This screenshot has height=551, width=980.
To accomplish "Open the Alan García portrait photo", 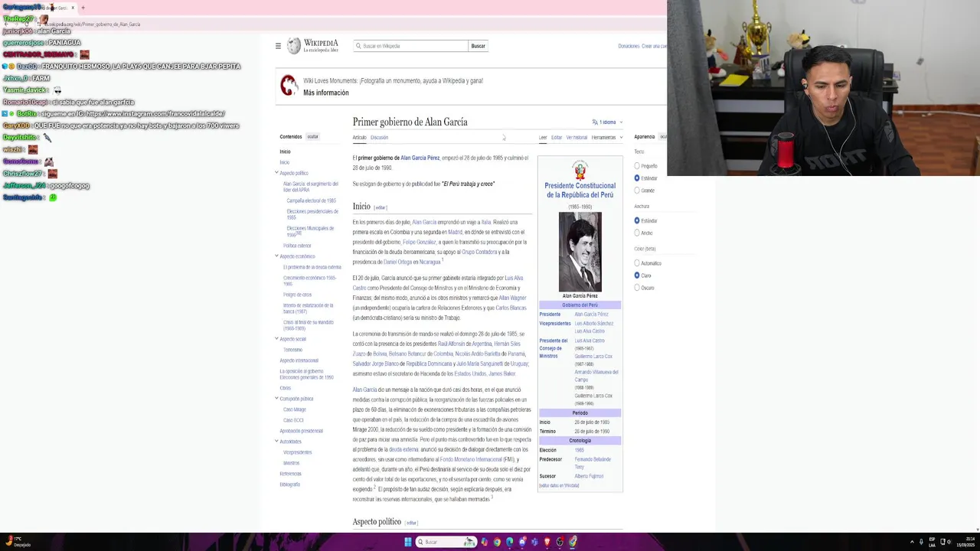I will pyautogui.click(x=580, y=252).
